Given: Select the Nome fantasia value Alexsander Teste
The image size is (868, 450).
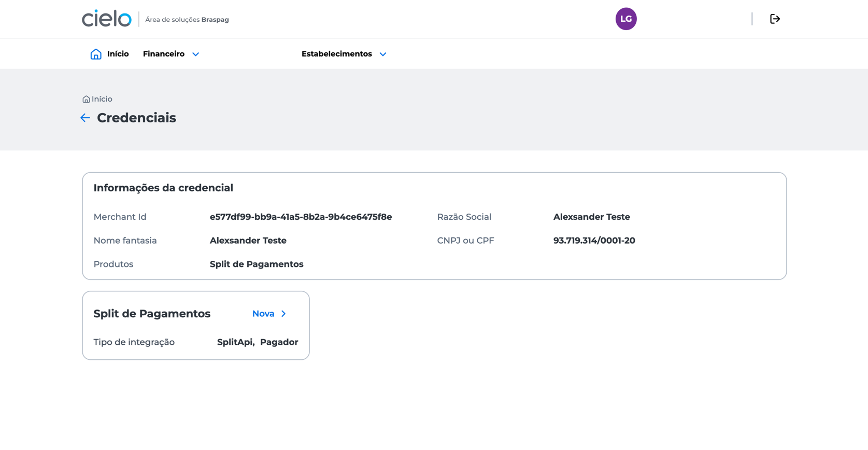Looking at the screenshot, I should [248, 241].
